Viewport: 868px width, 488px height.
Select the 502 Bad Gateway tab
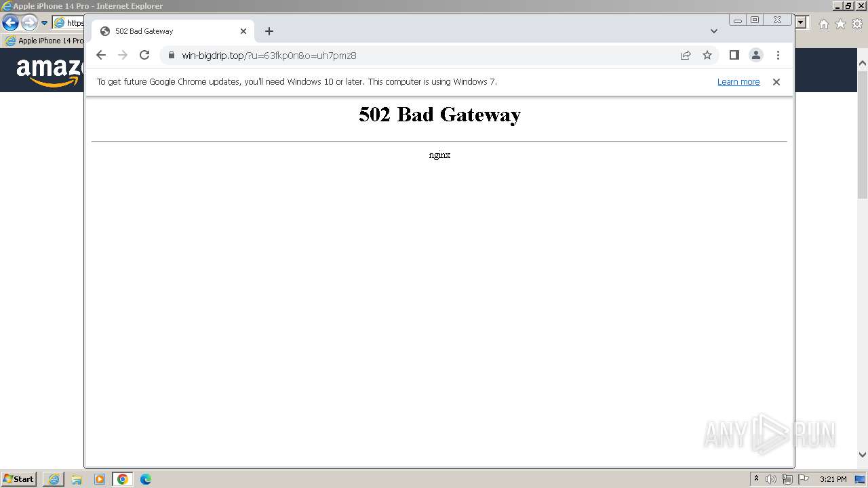click(173, 31)
